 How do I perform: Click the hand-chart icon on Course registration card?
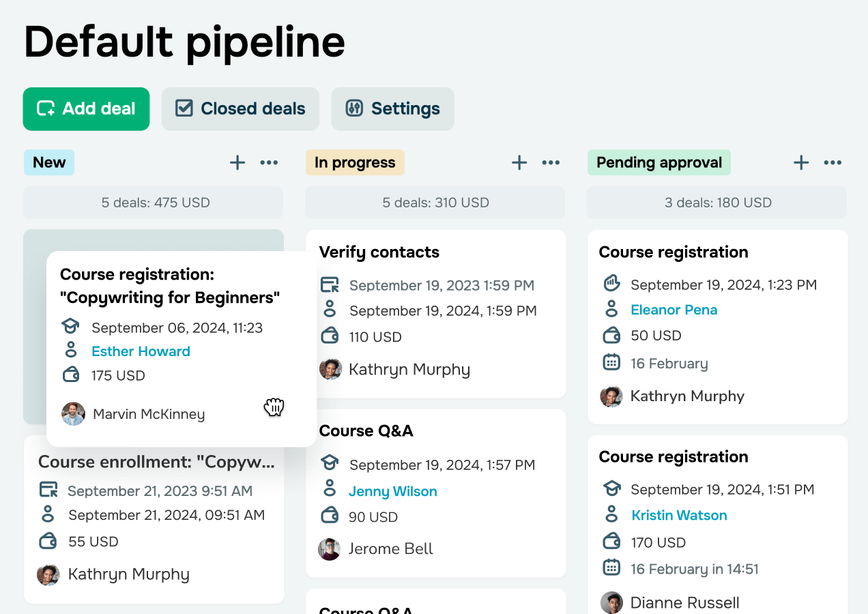click(611, 283)
